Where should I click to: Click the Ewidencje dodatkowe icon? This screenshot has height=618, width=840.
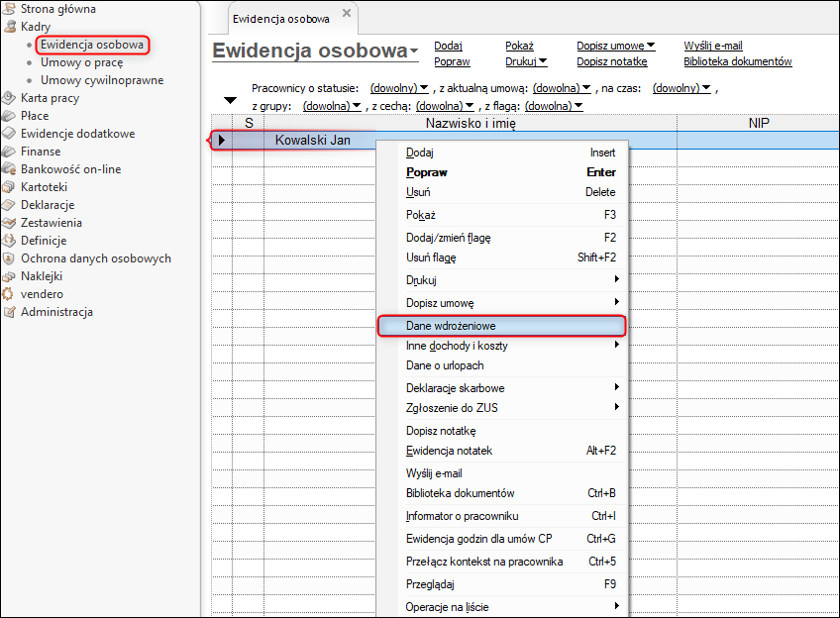point(9,134)
